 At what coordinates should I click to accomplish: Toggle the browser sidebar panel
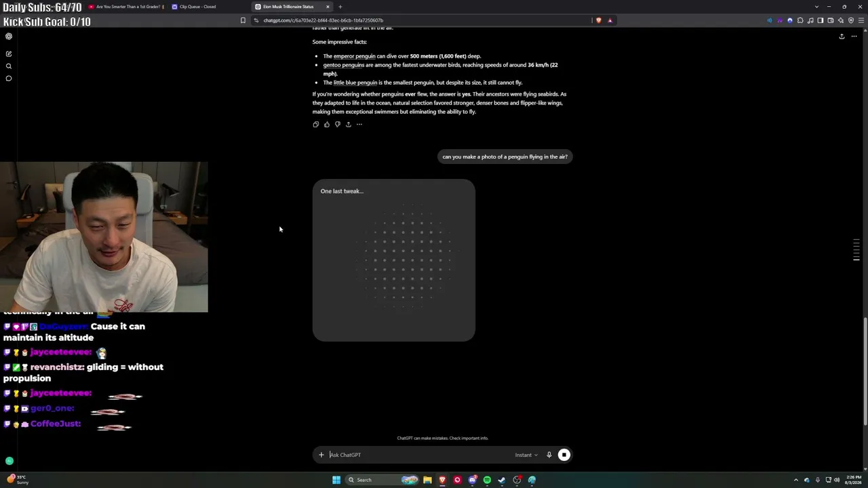pyautogui.click(x=821, y=20)
